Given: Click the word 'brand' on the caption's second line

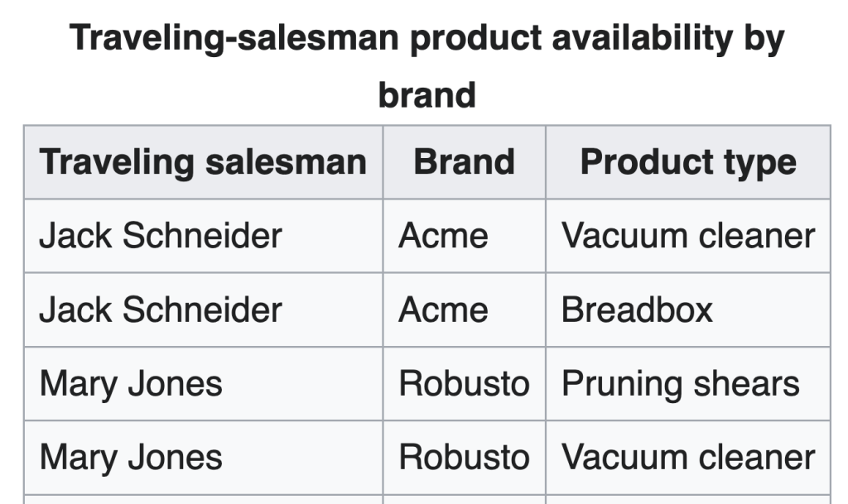Looking at the screenshot, I should [426, 94].
